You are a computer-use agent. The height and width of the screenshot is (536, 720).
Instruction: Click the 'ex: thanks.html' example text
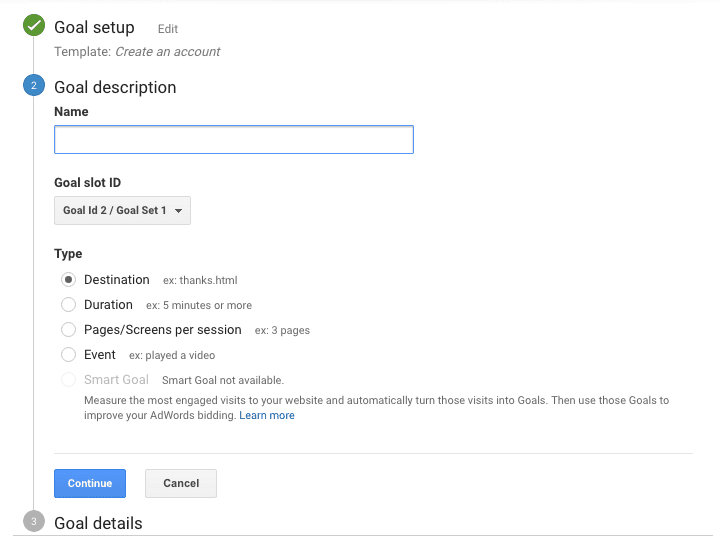[200, 281]
